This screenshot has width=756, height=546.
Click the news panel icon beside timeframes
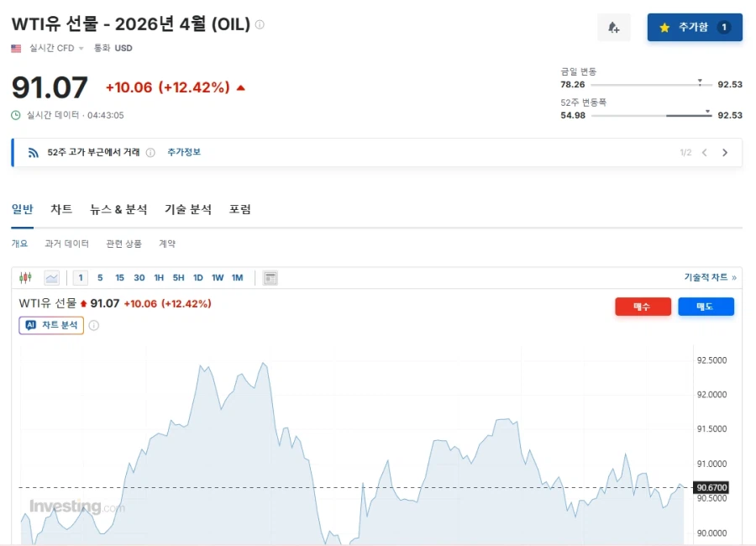point(270,277)
